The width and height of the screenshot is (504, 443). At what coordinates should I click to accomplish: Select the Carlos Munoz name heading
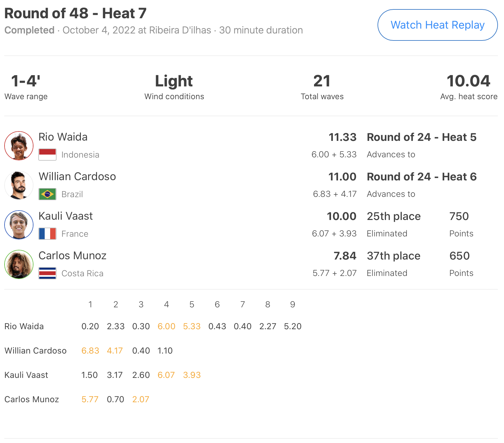(x=72, y=256)
